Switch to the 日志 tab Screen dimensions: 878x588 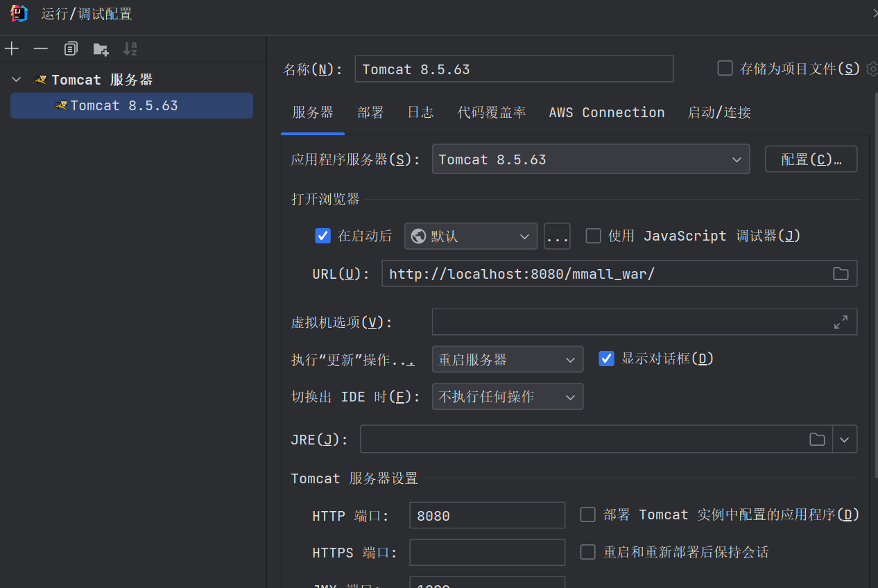pyautogui.click(x=420, y=112)
